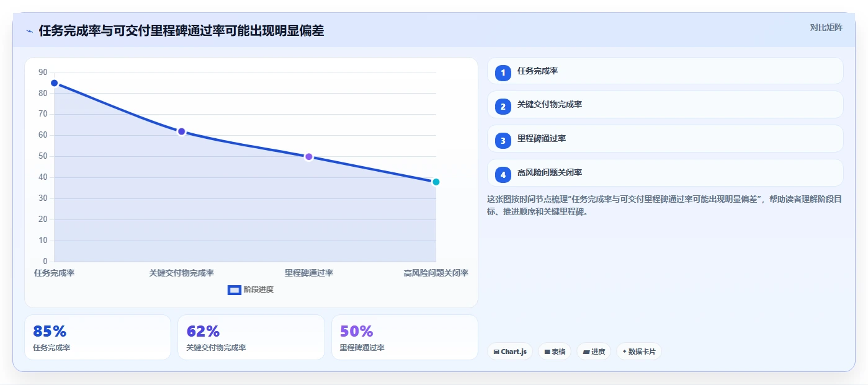Click the purple data point at 62

(181, 131)
